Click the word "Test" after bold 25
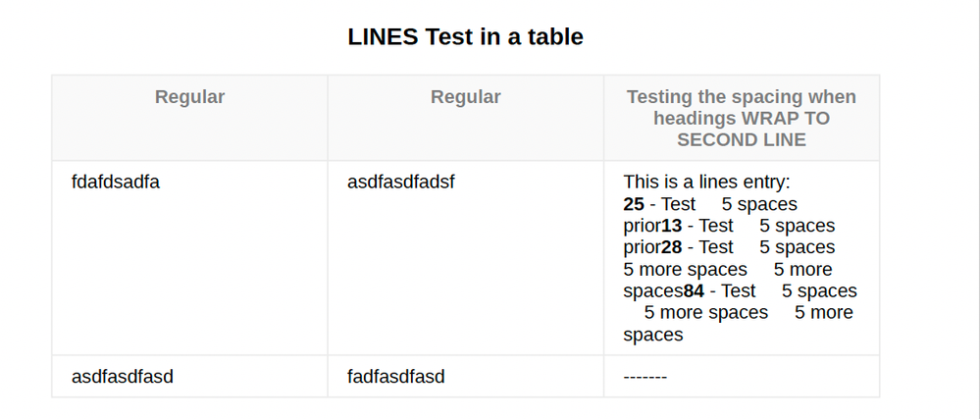 (x=678, y=204)
